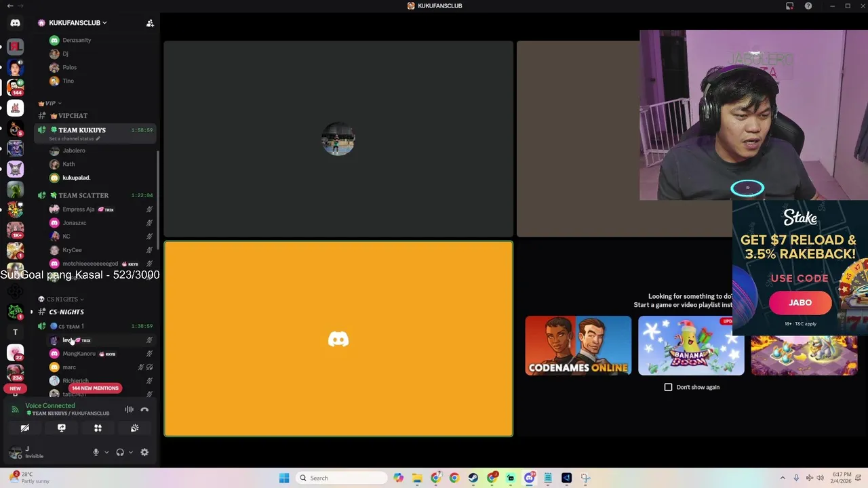The image size is (868, 488).
Task: Select user KryCee in TEAM SCATTER
Action: click(x=102, y=250)
